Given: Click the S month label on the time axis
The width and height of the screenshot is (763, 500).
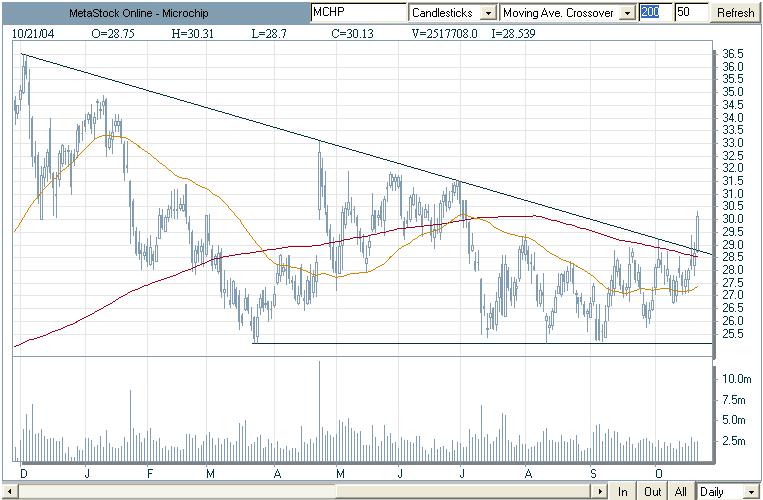Looking at the screenshot, I should tap(592, 473).
